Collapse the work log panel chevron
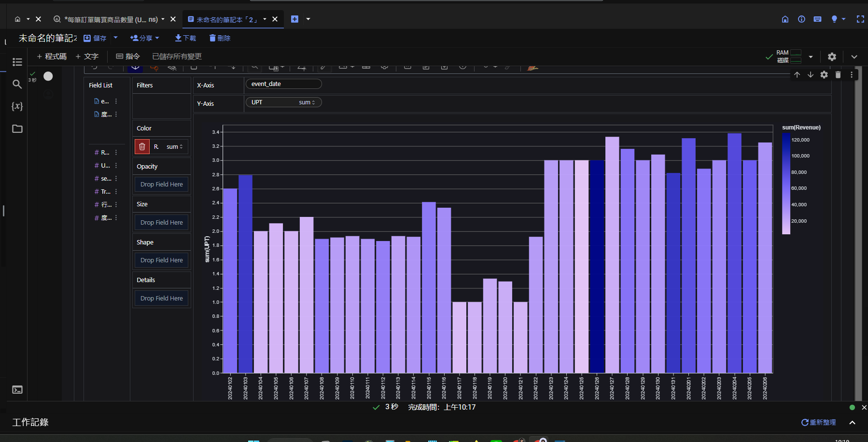868x442 pixels. [853, 423]
